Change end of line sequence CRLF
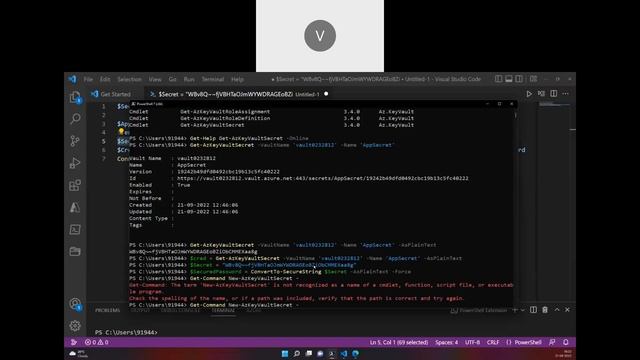Viewport: 640px width, 360px height. coord(493,342)
